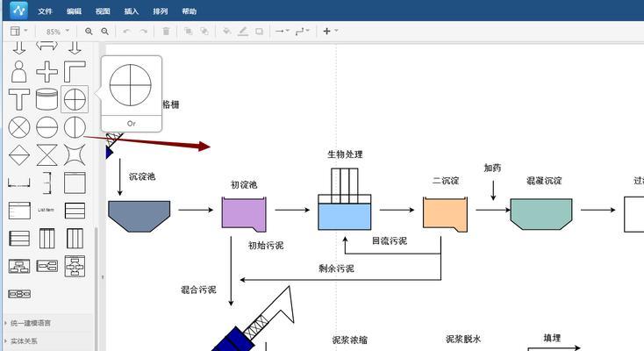
Task: Click the 泥浆脱水 label
Action: click(463, 339)
